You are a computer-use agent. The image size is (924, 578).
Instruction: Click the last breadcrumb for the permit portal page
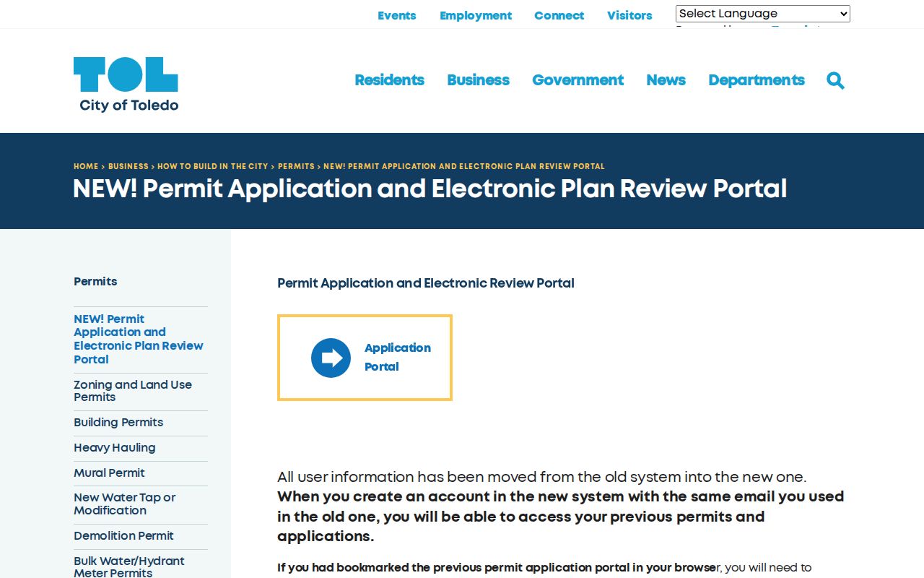tap(464, 166)
